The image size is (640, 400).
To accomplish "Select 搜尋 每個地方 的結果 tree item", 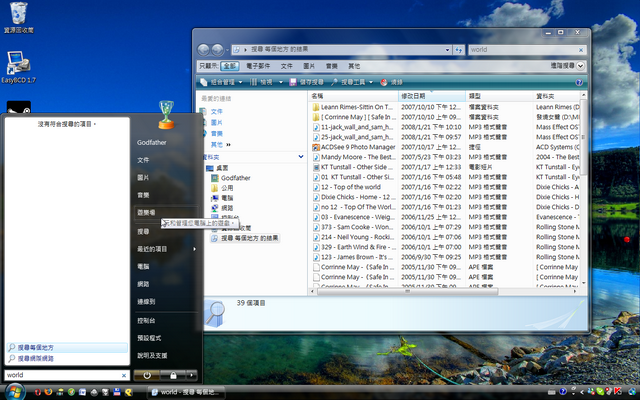I will tap(245, 238).
